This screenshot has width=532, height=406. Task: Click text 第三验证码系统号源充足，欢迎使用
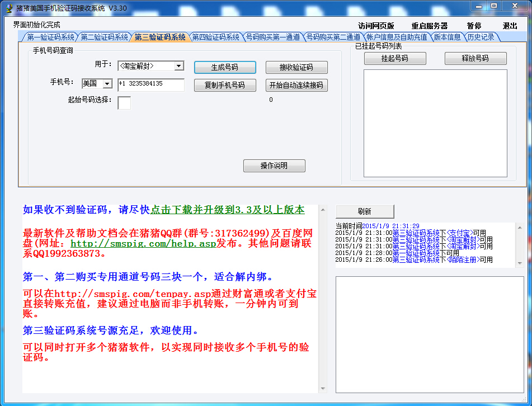(110, 331)
